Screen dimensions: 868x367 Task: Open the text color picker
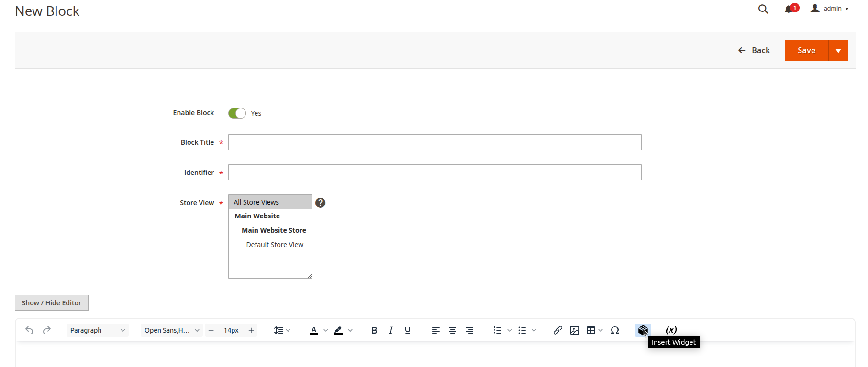pyautogui.click(x=325, y=330)
